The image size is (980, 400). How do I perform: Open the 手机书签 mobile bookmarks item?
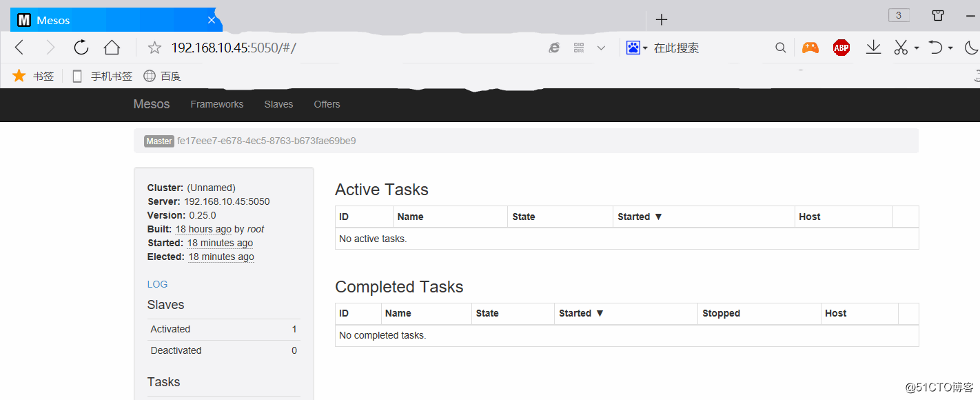click(102, 76)
